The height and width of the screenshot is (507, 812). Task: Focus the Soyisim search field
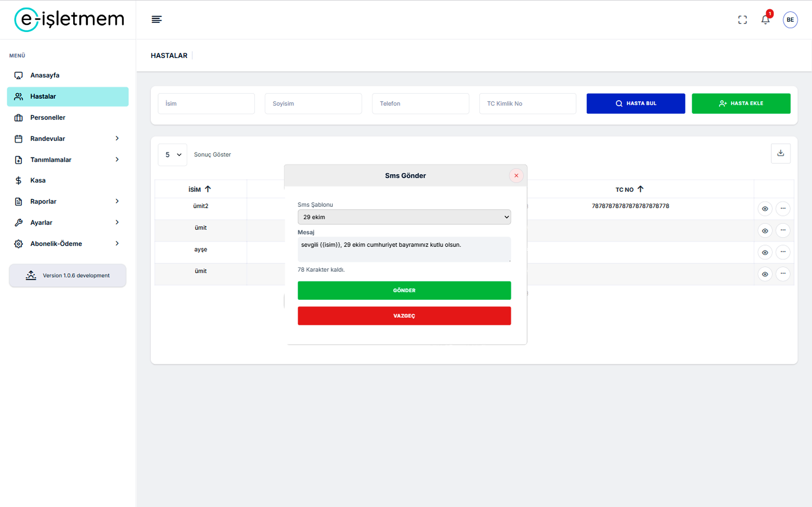click(313, 104)
